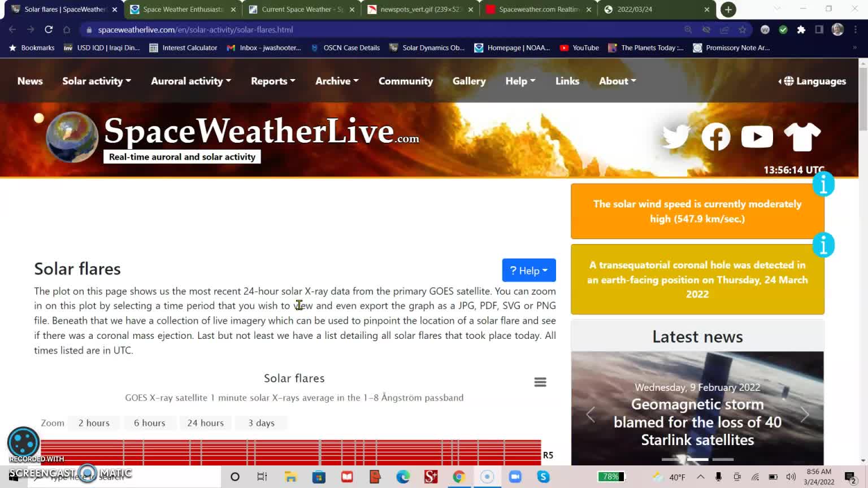Image resolution: width=868 pixels, height=488 pixels.
Task: Click the address bar URL field
Action: [384, 29]
